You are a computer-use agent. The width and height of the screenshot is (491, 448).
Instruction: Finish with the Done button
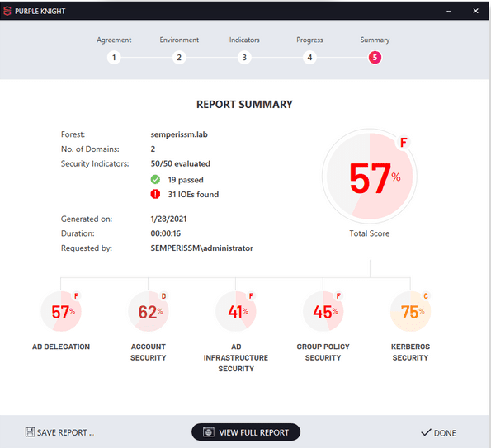click(438, 432)
